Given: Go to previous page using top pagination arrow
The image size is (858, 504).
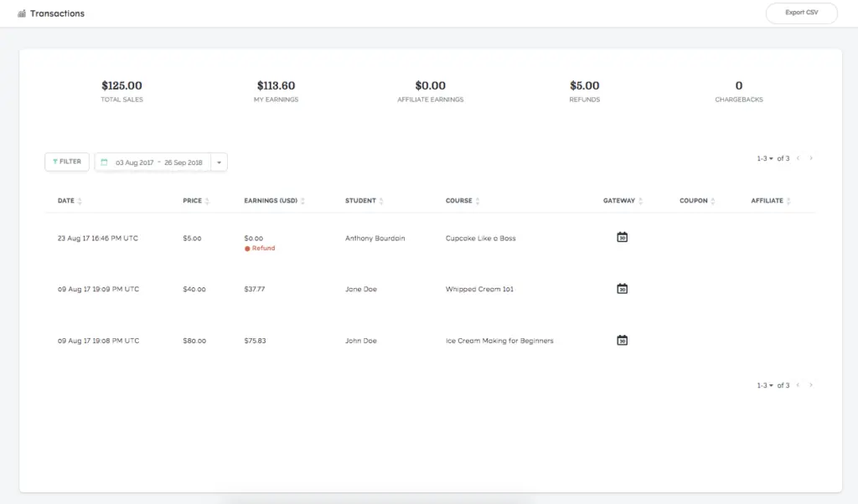Looking at the screenshot, I should (798, 158).
